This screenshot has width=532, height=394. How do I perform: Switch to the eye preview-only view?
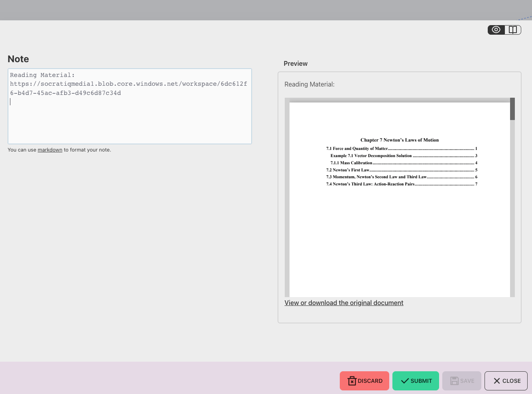pyautogui.click(x=496, y=30)
